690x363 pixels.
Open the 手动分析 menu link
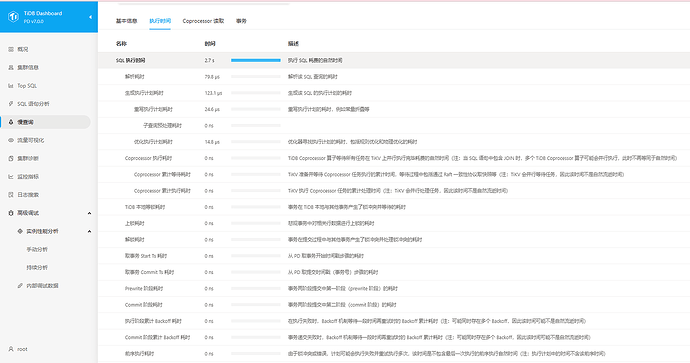point(37,249)
